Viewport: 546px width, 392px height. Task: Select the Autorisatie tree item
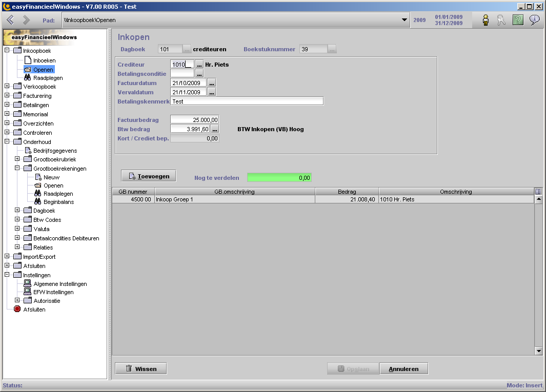coord(47,301)
